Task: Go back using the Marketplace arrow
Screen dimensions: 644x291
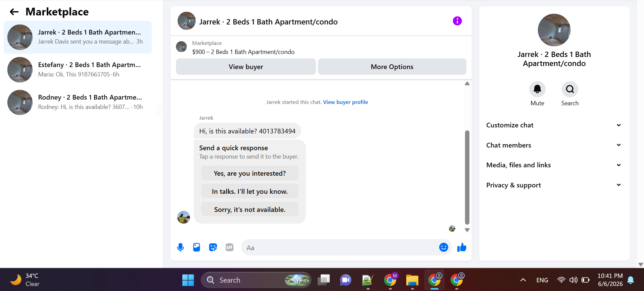Action: pyautogui.click(x=14, y=12)
